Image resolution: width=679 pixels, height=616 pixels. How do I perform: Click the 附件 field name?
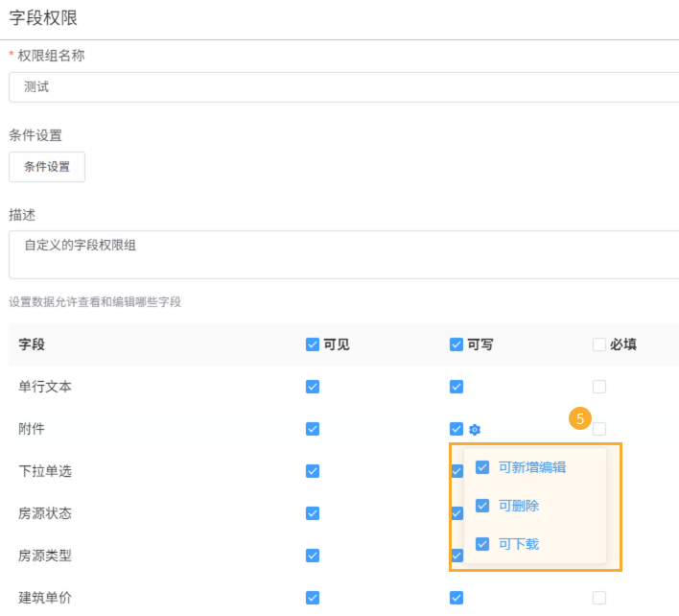[32, 429]
